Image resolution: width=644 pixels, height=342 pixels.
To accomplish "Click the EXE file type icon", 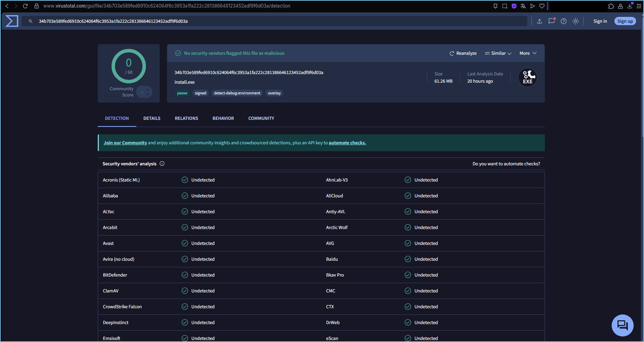I will pyautogui.click(x=528, y=77).
